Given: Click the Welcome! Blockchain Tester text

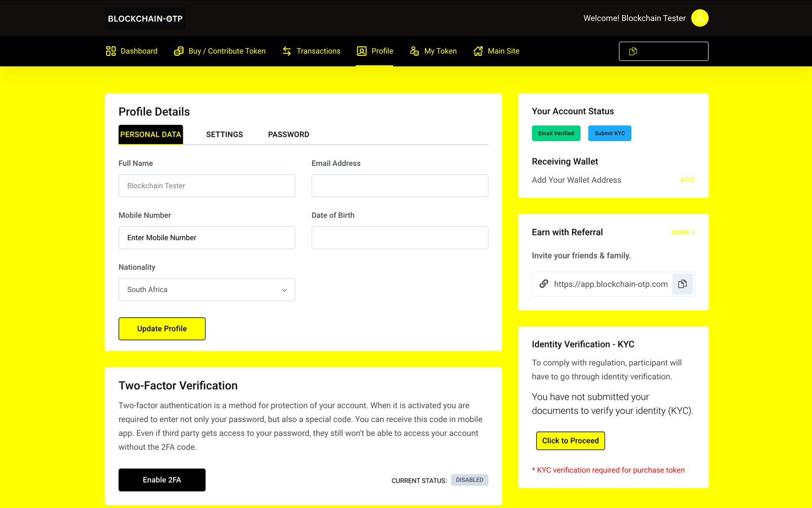Looking at the screenshot, I should pos(634,18).
